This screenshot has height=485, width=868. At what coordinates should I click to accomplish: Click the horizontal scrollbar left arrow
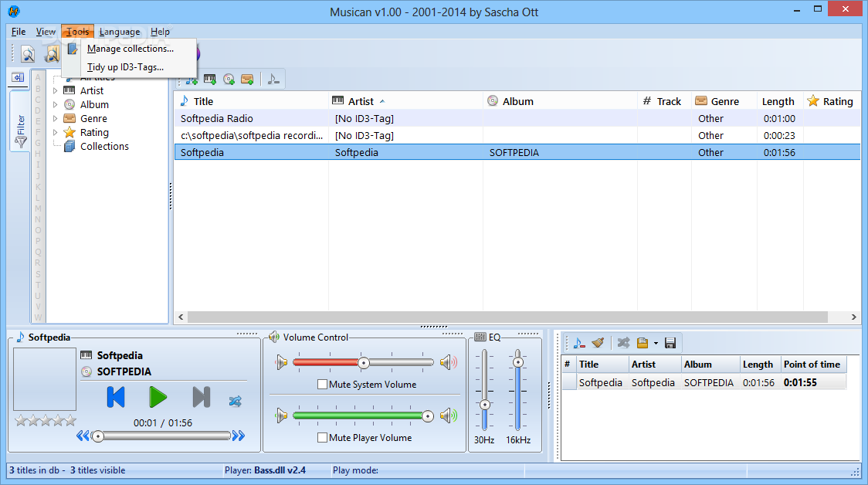point(181,317)
